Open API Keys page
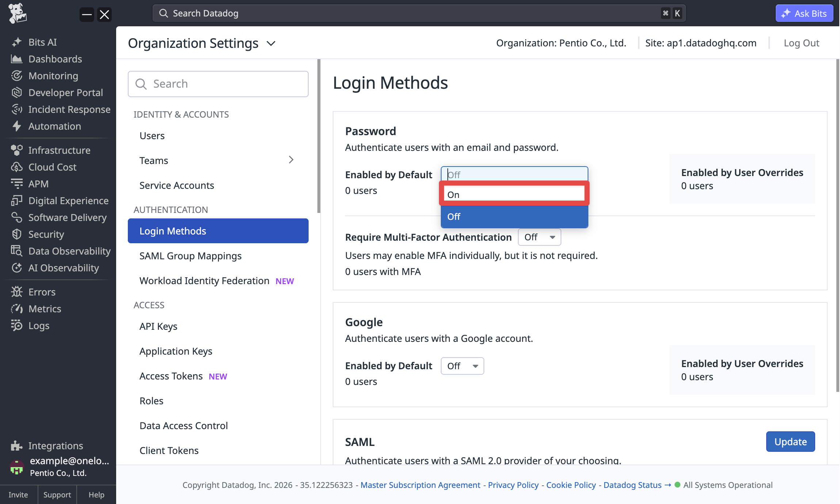This screenshot has height=504, width=840. pos(218,326)
